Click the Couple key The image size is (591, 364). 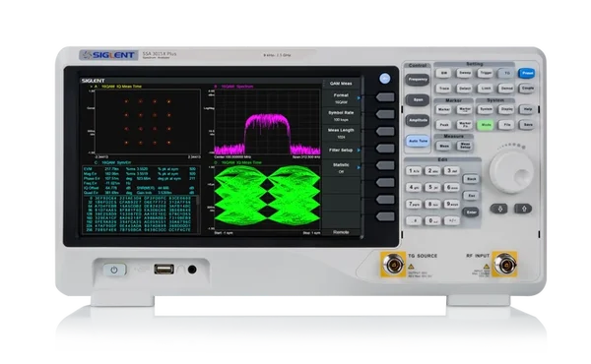click(x=527, y=89)
